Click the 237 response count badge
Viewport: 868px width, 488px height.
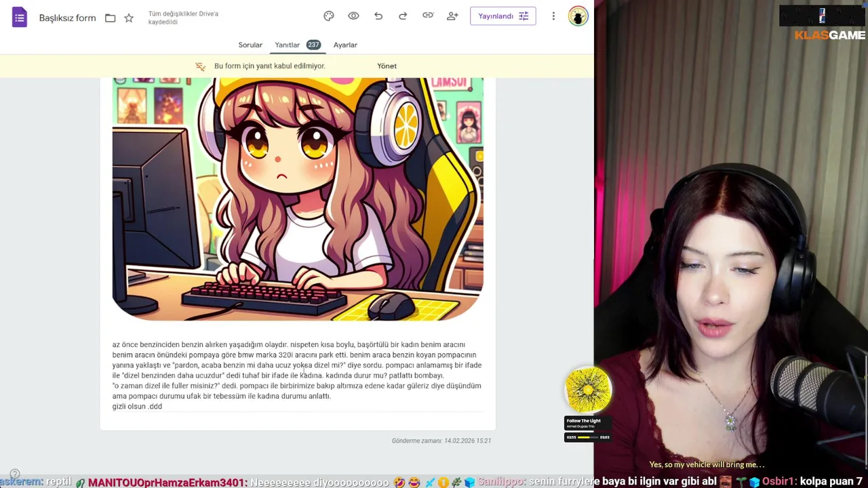tap(313, 45)
